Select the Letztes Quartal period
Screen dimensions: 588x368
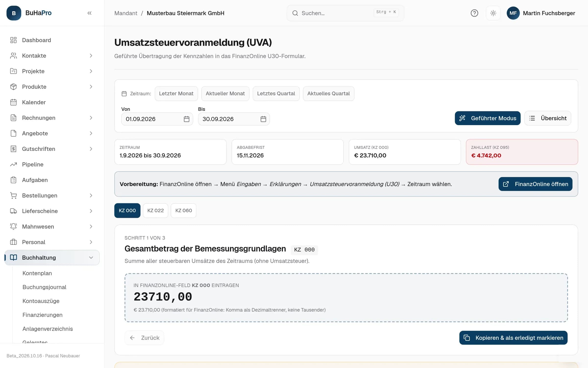(276, 93)
